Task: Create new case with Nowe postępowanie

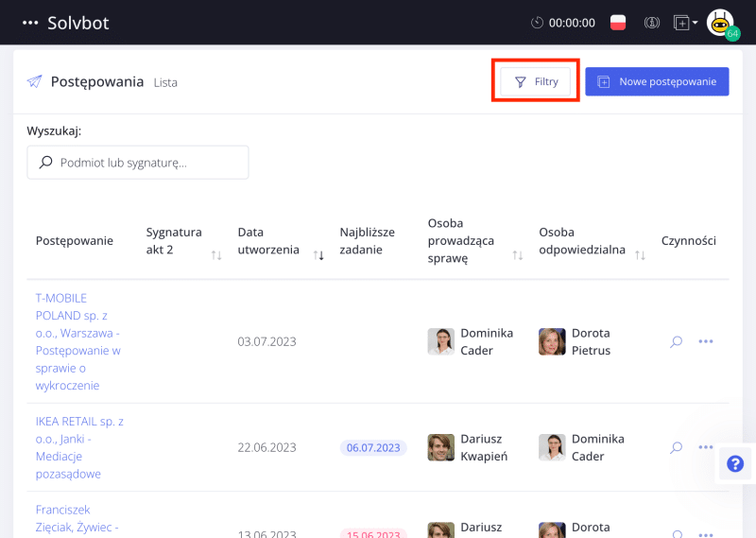Action: point(657,81)
